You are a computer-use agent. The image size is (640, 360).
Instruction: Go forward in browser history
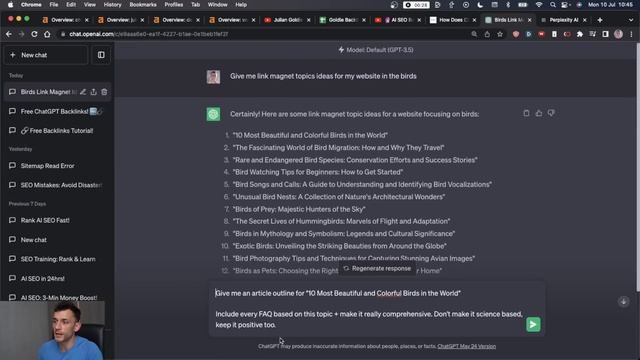coord(21,34)
